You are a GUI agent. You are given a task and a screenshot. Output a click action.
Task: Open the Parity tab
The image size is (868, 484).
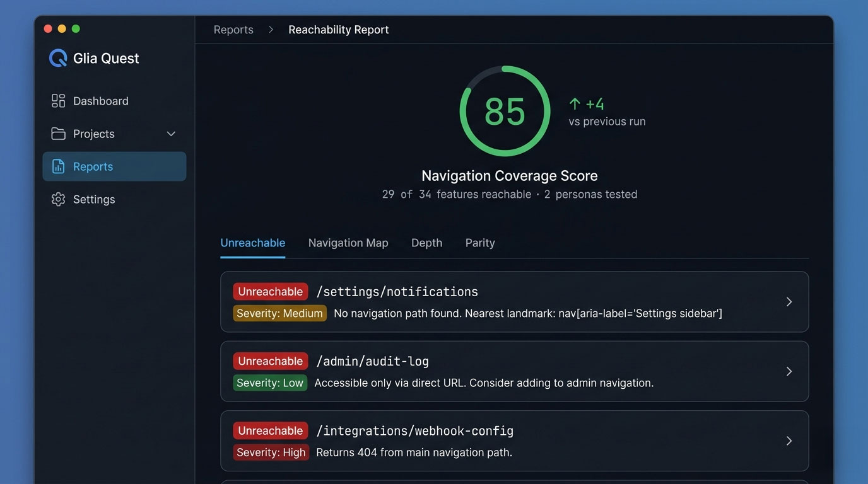[x=480, y=243]
